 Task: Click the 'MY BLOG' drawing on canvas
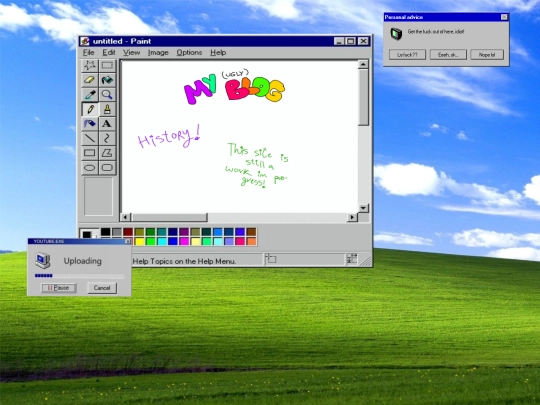(x=234, y=87)
